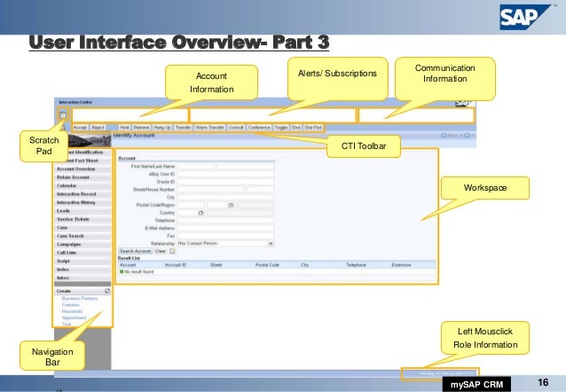Click the Conference button
566x392 pixels.
(x=259, y=128)
